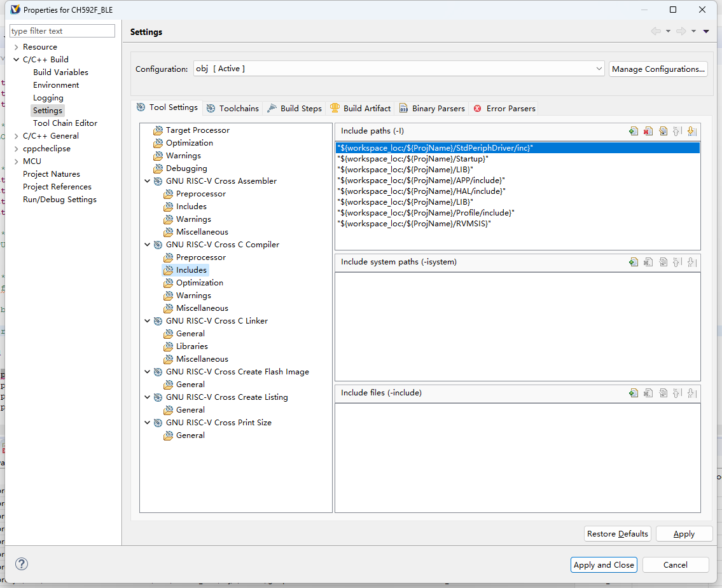This screenshot has width=722, height=588.
Task: Open the Settings view menu triangle
Action: pos(706,32)
